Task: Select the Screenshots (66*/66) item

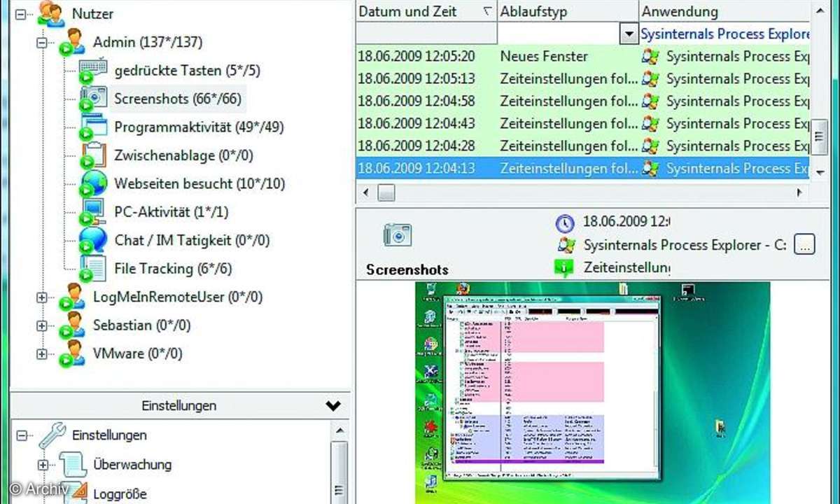Action: click(x=178, y=99)
